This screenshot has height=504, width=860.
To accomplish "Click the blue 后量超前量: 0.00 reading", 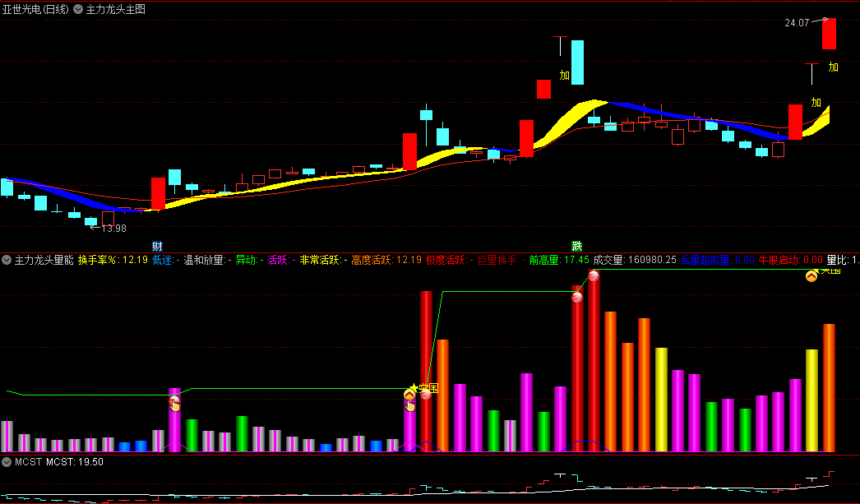I will (x=718, y=260).
